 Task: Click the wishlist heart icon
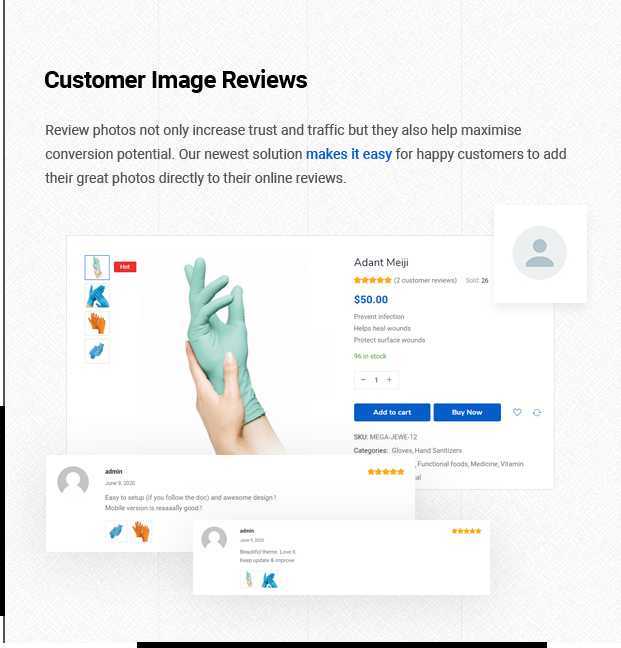point(517,412)
